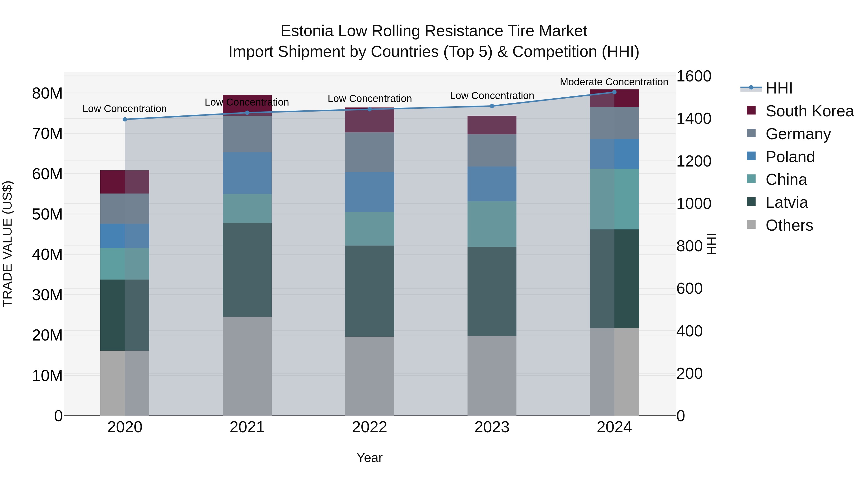Click the 2023 China bar segment
This screenshot has width=868, height=488.
point(492,224)
